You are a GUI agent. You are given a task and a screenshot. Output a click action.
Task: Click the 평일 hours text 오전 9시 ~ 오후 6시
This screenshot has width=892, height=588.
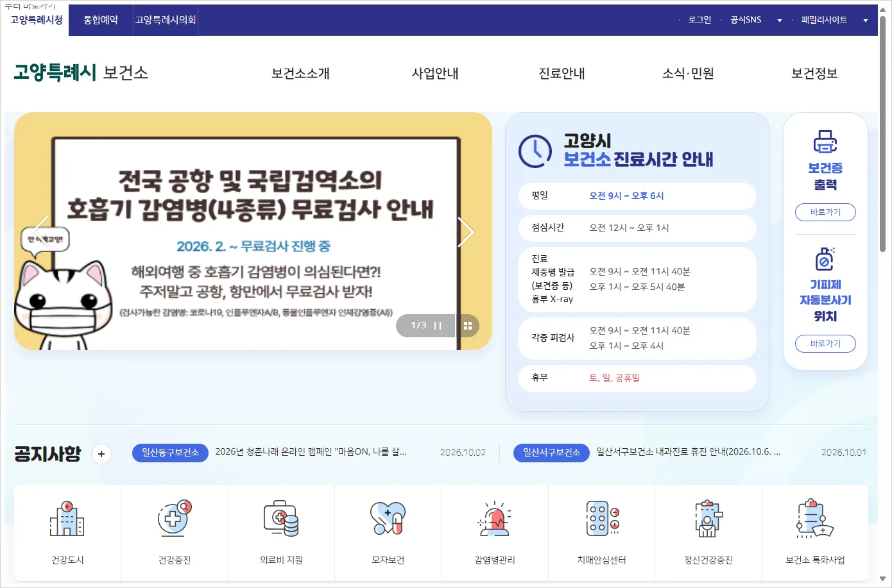pos(626,196)
